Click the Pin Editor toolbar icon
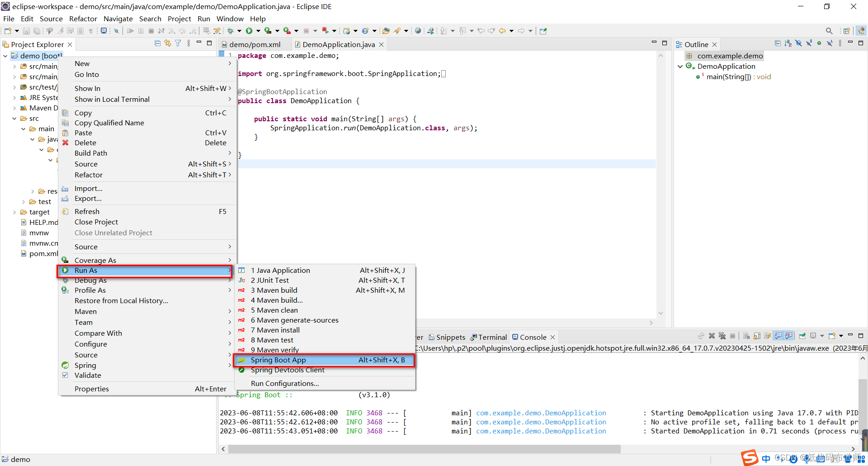Image resolution: width=868 pixels, height=466 pixels. click(x=543, y=31)
